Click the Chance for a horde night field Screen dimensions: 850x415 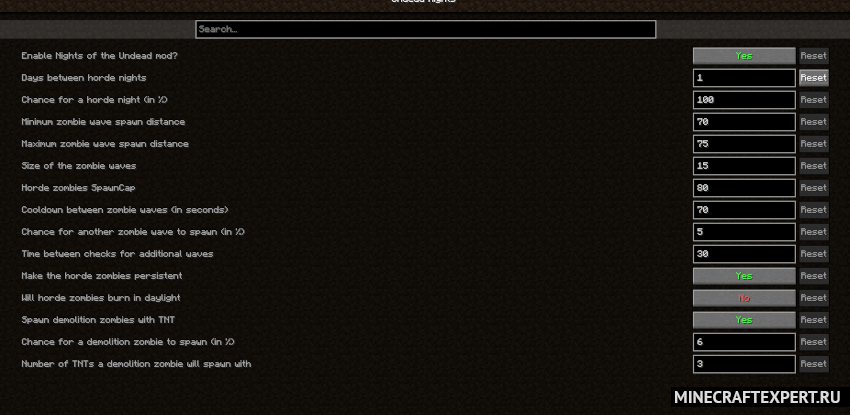(744, 100)
